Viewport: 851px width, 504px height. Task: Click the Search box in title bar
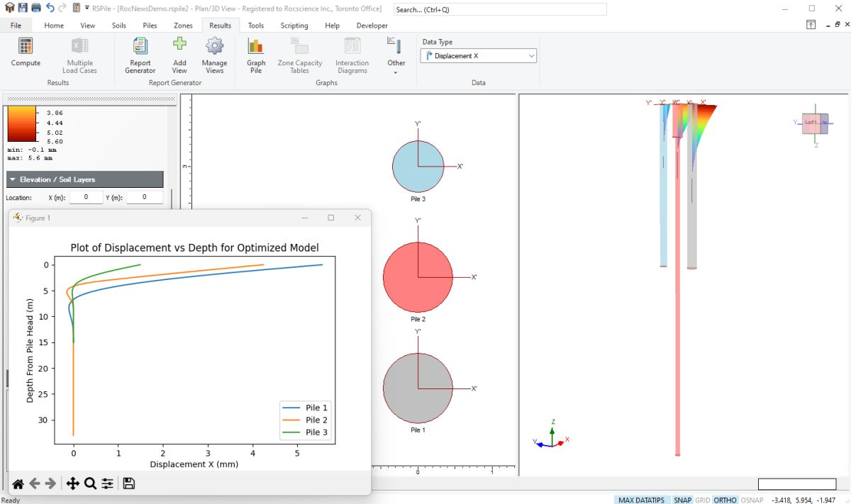point(500,9)
